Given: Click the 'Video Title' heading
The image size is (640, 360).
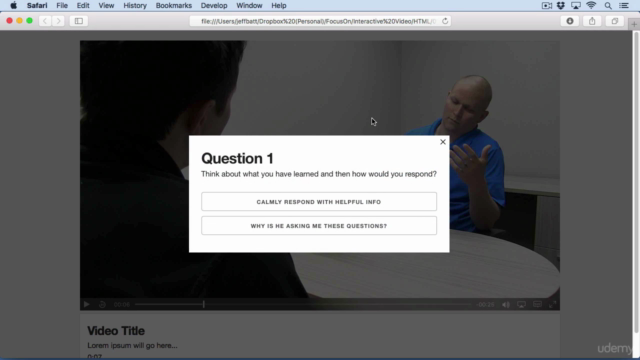Looking at the screenshot, I should (116, 331).
